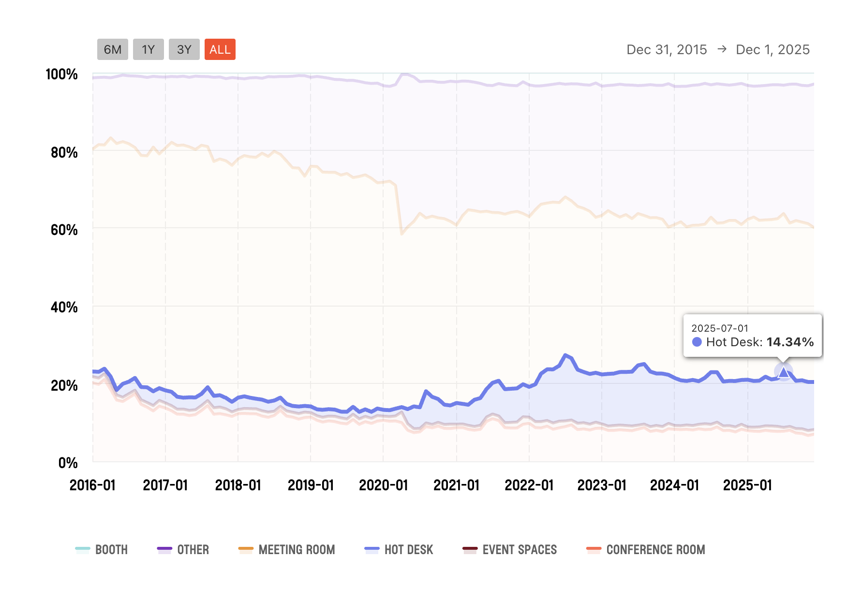Click the Conference Room coral legend swatch
The width and height of the screenshot is (862, 616).
tap(594, 549)
